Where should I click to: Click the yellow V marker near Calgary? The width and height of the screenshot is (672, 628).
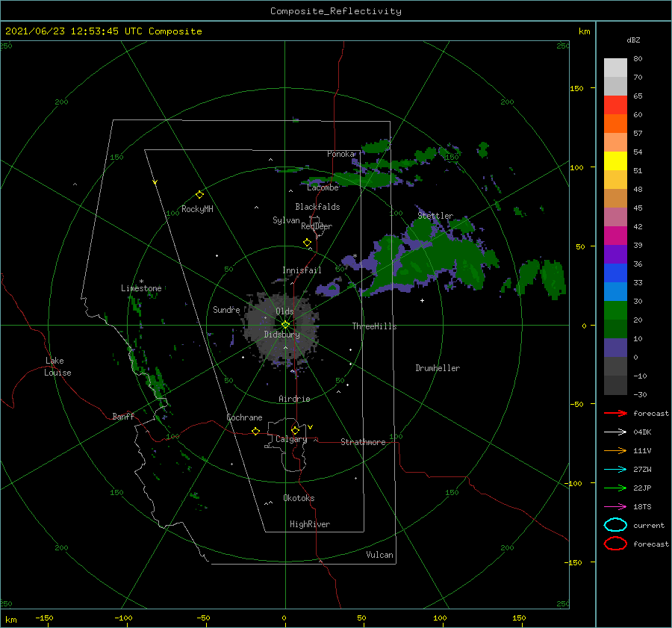[311, 427]
